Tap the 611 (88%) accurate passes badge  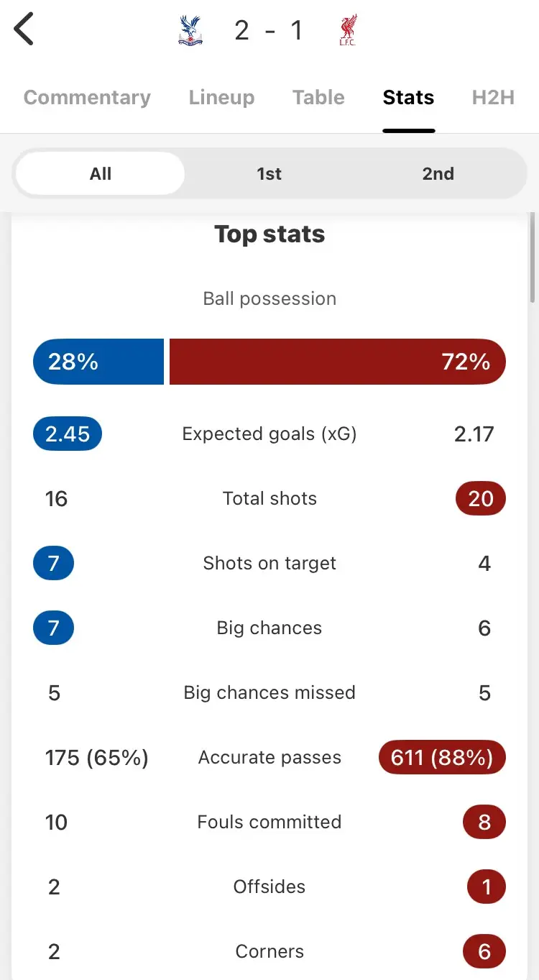pos(442,758)
